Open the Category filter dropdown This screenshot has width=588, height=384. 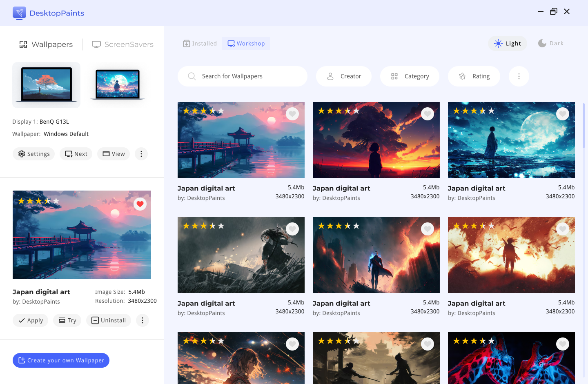tap(410, 76)
